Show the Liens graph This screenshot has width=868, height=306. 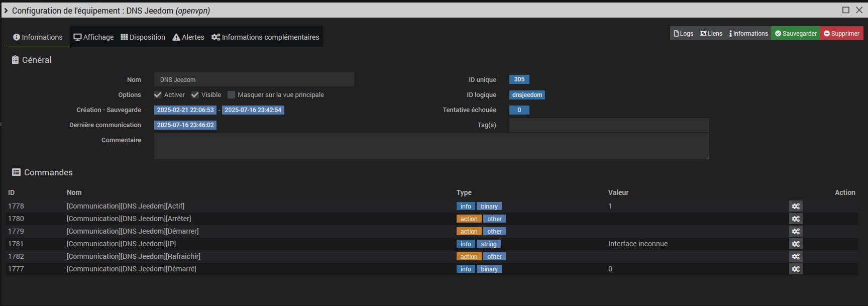coord(711,34)
